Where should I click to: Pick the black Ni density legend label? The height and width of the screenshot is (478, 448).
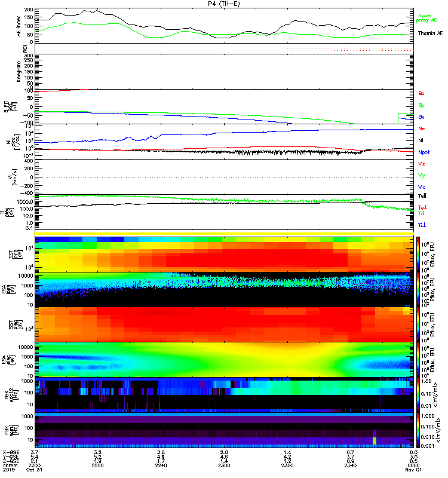tap(421, 140)
